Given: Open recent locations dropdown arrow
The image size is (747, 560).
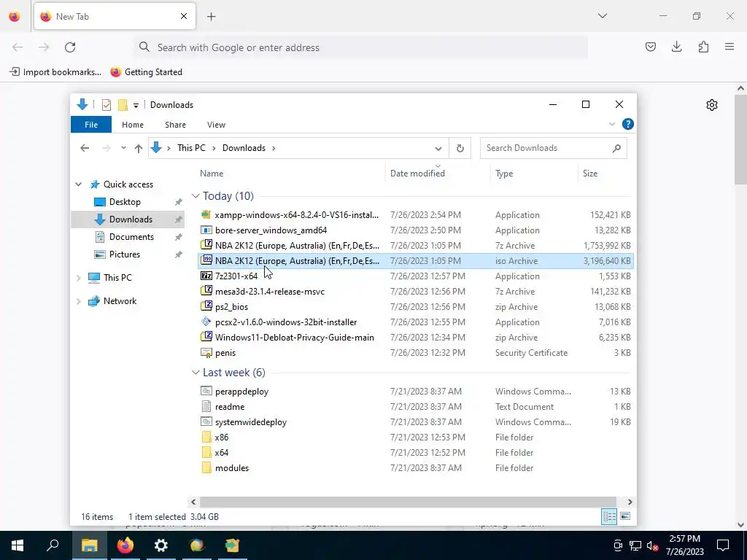Looking at the screenshot, I should point(123,148).
